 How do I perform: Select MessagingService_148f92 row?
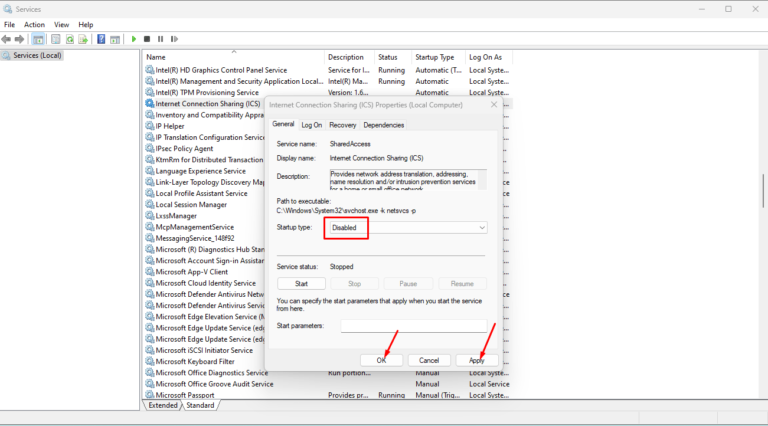click(195, 238)
